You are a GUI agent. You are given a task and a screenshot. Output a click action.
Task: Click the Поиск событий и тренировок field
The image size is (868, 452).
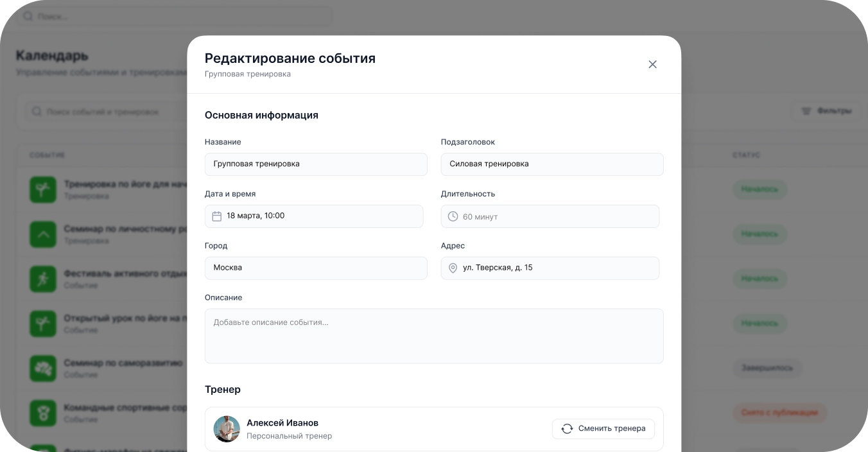tap(106, 112)
